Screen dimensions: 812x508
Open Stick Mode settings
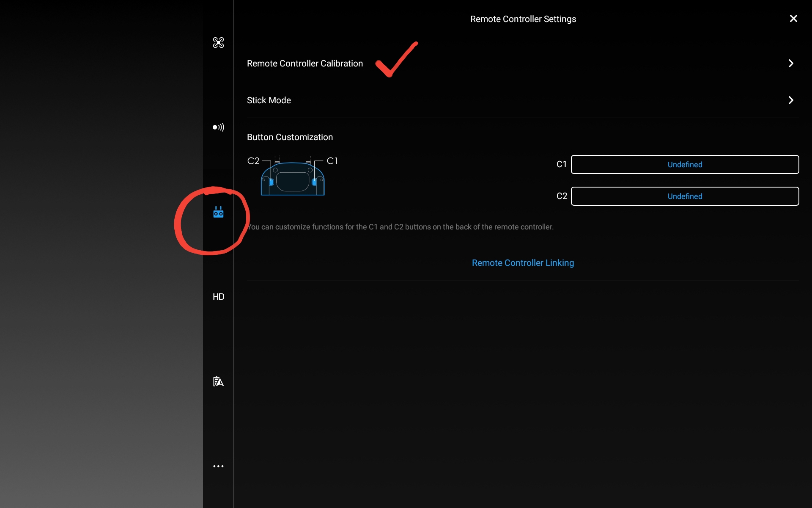tap(523, 100)
